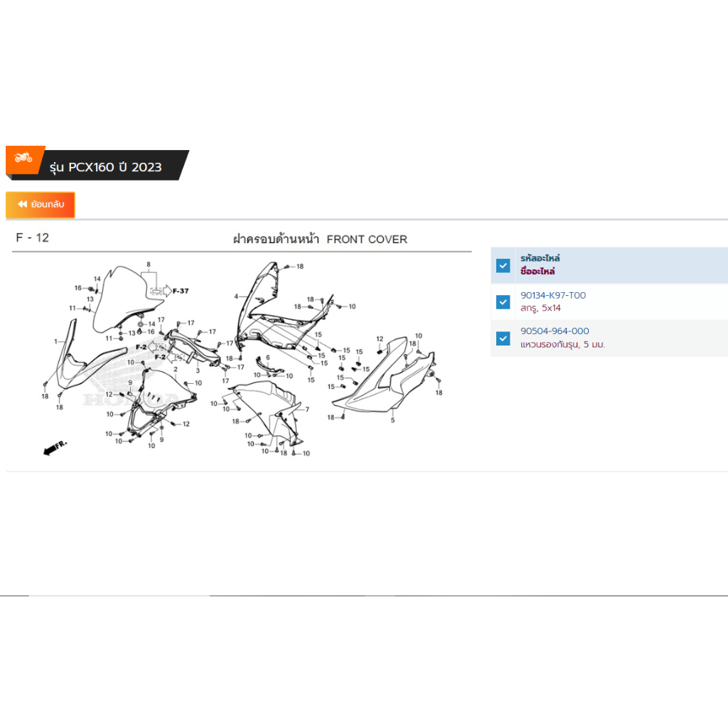728x728 pixels.
Task: Uncheck the 90504-964-000 washer checkbox
Action: [x=503, y=338]
